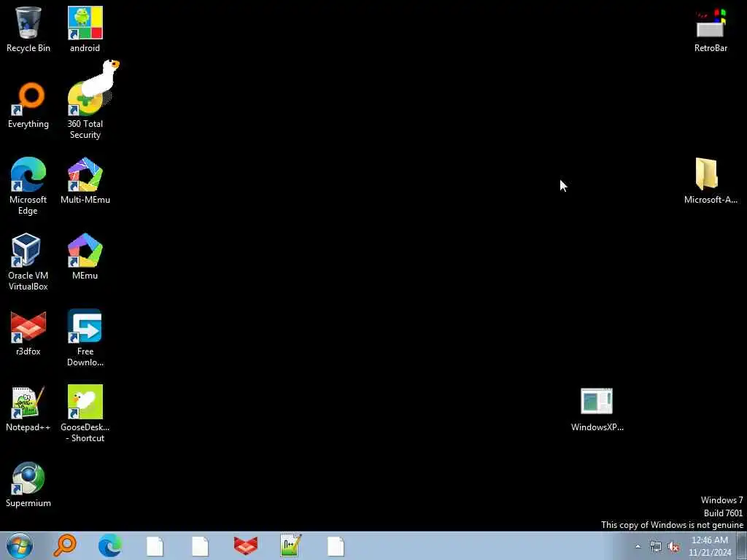The width and height of the screenshot is (747, 560).
Task: Select the RetroBar desktop icon
Action: [x=711, y=29]
